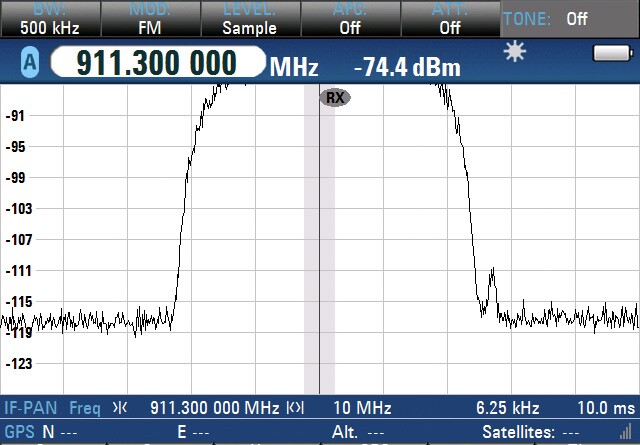Toggle the TONE Off setting
Screen dimensions: 640x445
point(570,19)
